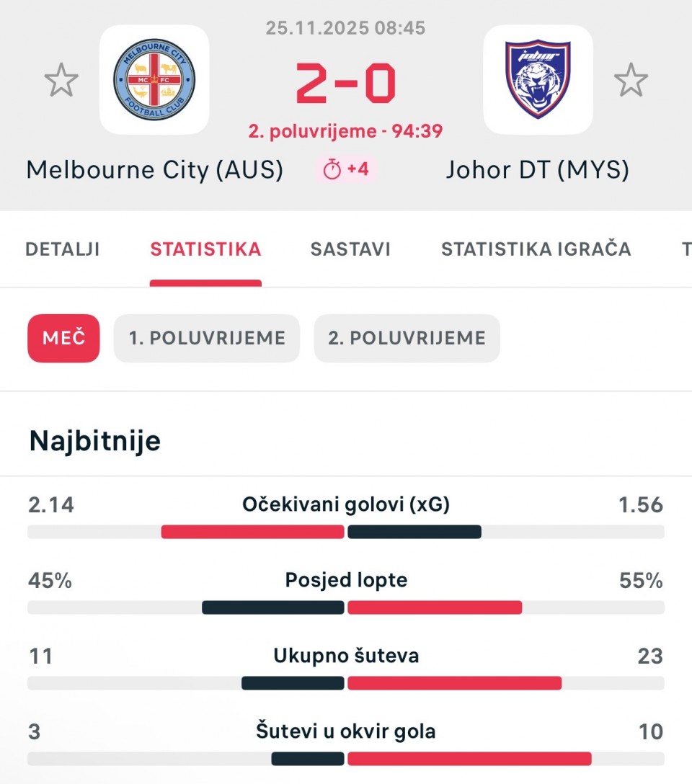Favorite Johor DT with the right star

[x=631, y=80]
